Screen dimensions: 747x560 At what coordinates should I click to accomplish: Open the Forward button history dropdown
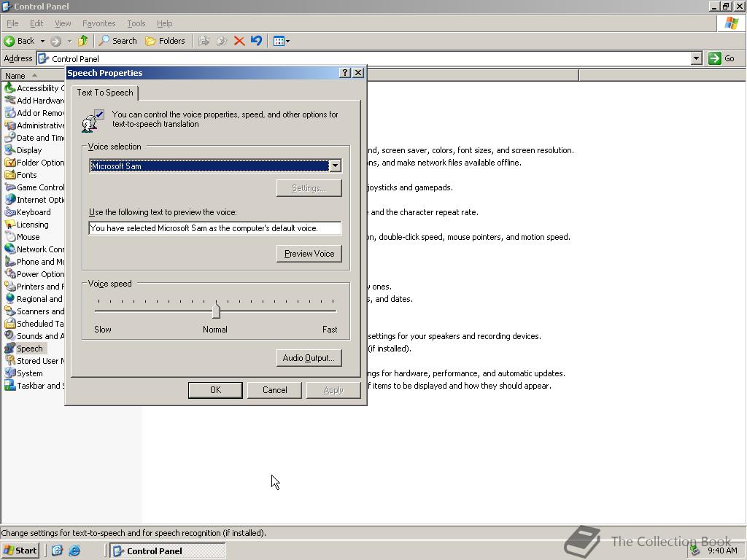point(69,41)
